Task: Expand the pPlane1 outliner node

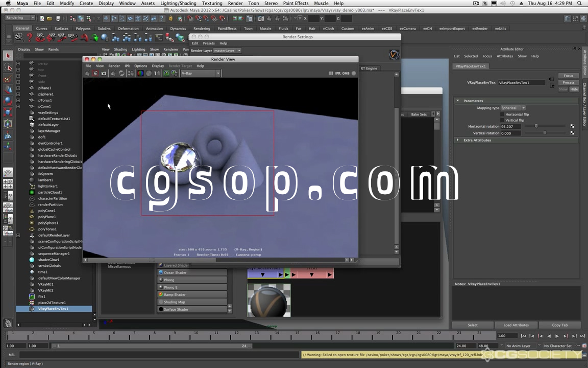Action: click(x=18, y=88)
